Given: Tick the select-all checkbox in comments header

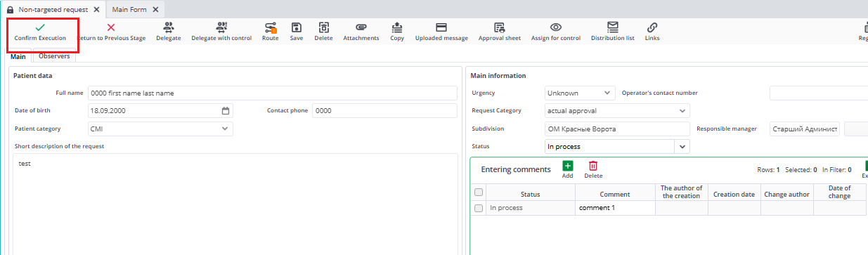Looking at the screenshot, I should click(x=479, y=192).
